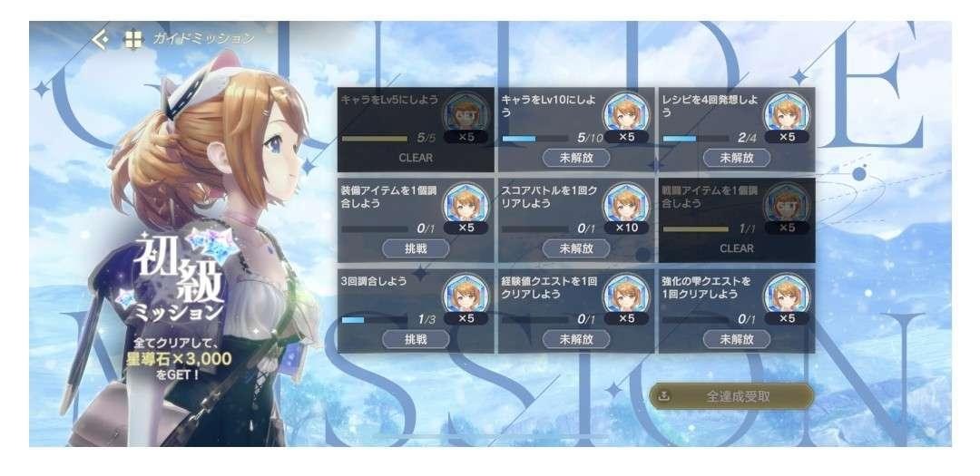Click 挑戦 button under 装備アイテム mission
Viewport: 980px width, 476px height.
click(x=416, y=248)
